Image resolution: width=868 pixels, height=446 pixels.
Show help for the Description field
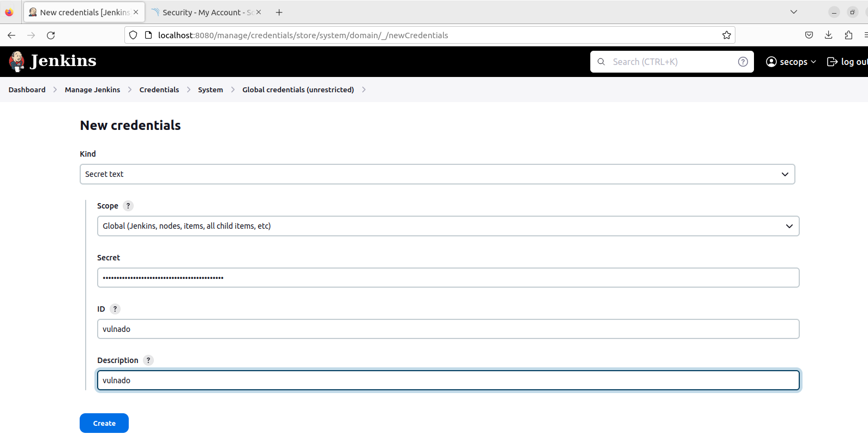[x=148, y=360]
